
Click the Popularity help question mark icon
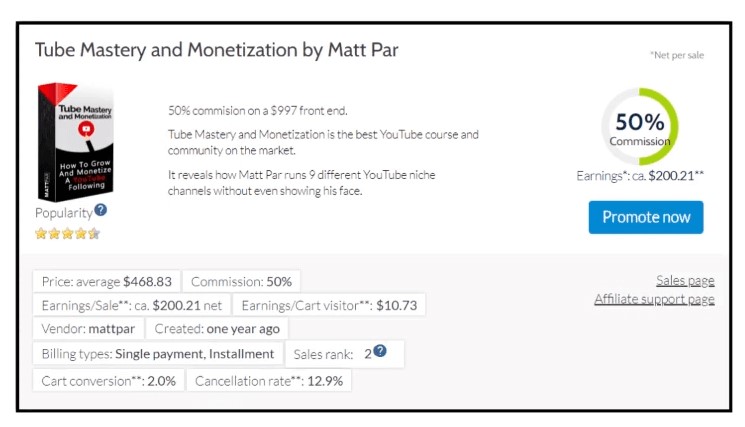(101, 211)
